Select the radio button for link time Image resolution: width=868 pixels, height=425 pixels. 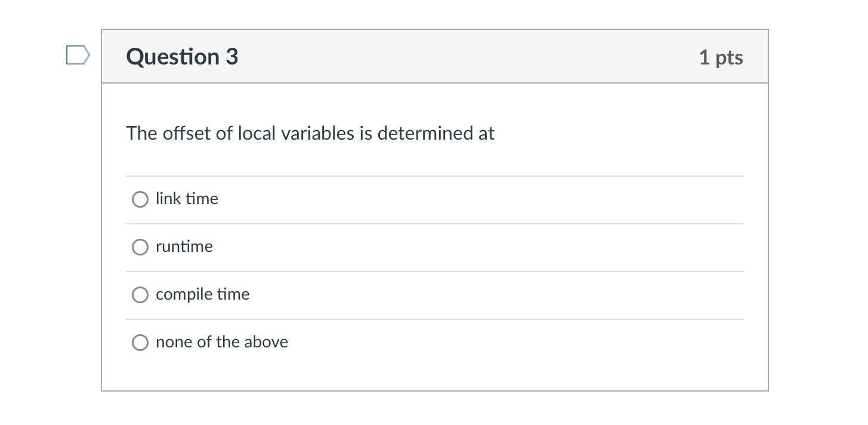pyautogui.click(x=140, y=199)
